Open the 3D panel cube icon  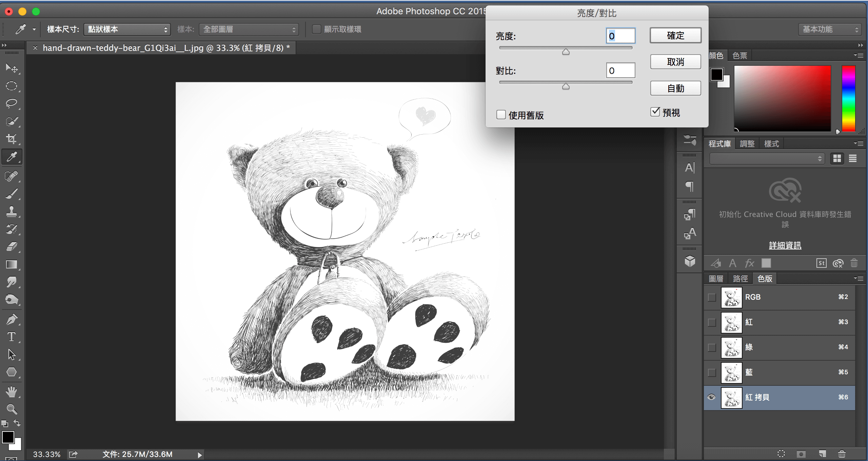pos(690,261)
